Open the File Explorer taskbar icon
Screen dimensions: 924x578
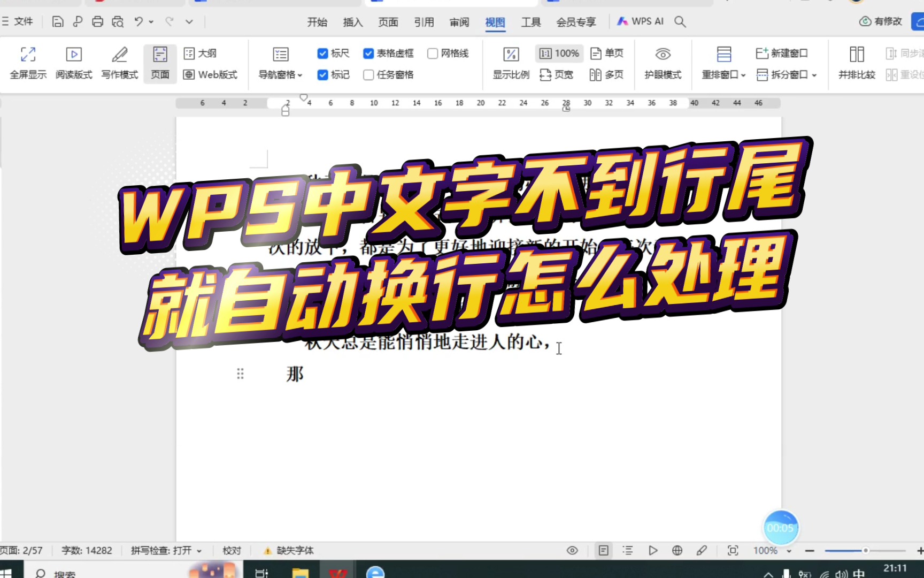pos(301,573)
